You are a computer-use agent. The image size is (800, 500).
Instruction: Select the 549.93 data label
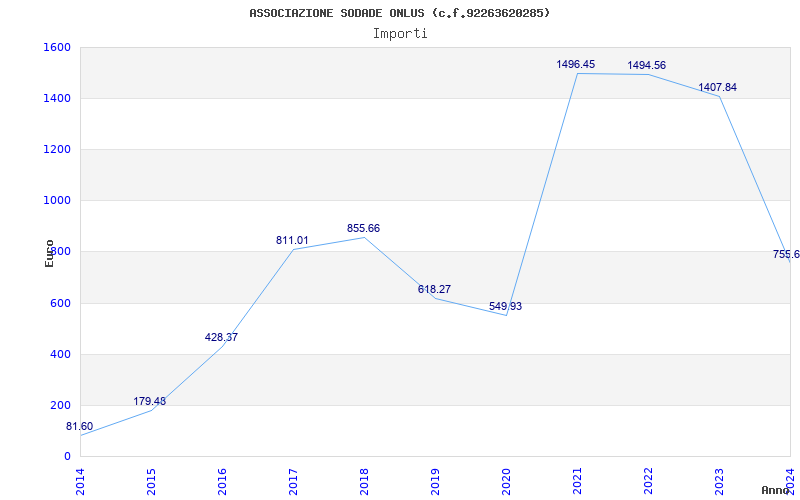click(505, 307)
